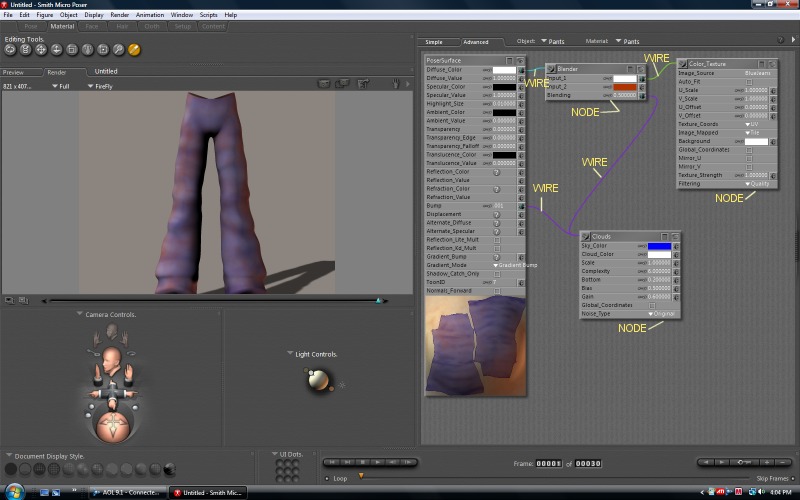This screenshot has height=500, width=800.
Task: Select the first Editing Tools rotate icon
Action: (10, 49)
